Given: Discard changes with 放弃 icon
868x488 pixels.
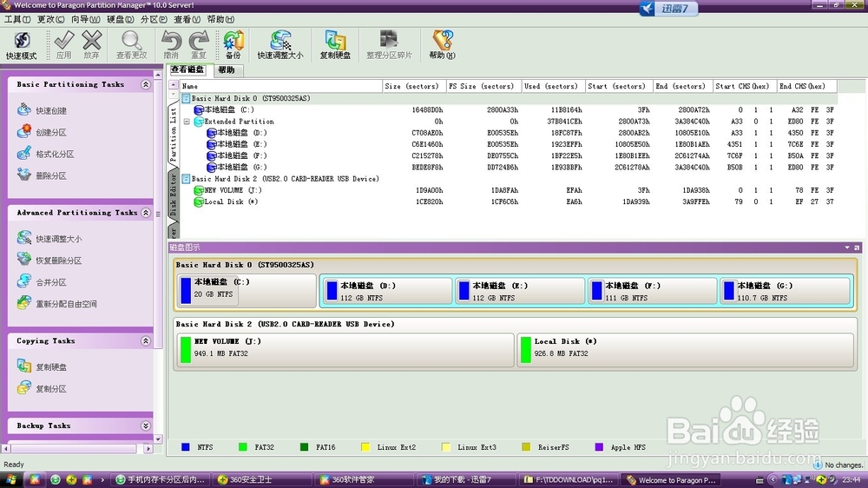Looking at the screenshot, I should [91, 45].
